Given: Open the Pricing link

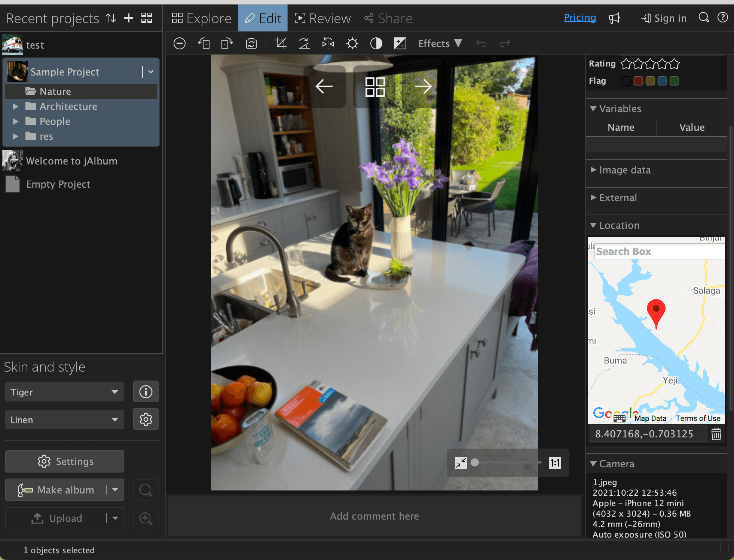Looking at the screenshot, I should [x=579, y=18].
